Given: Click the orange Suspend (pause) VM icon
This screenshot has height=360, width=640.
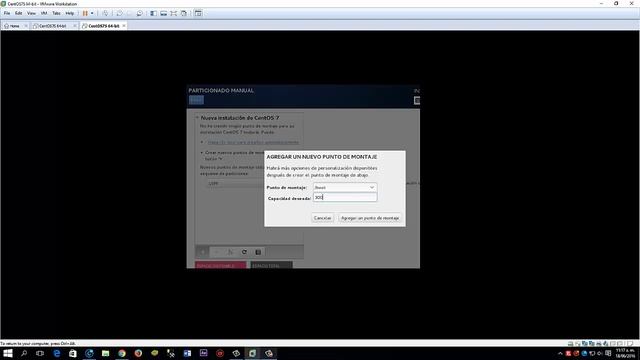Looking at the screenshot, I should 85,13.
